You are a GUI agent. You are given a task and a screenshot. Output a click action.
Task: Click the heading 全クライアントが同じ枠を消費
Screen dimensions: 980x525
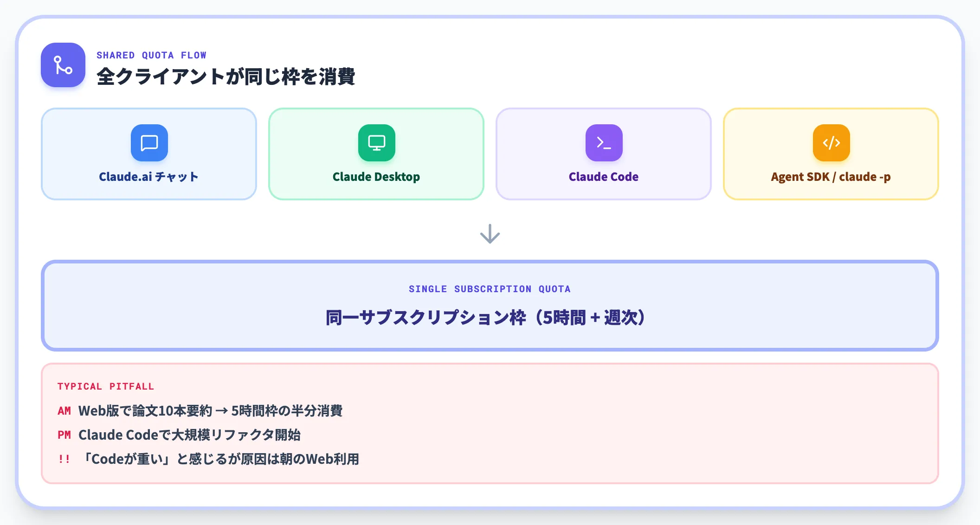(x=226, y=77)
